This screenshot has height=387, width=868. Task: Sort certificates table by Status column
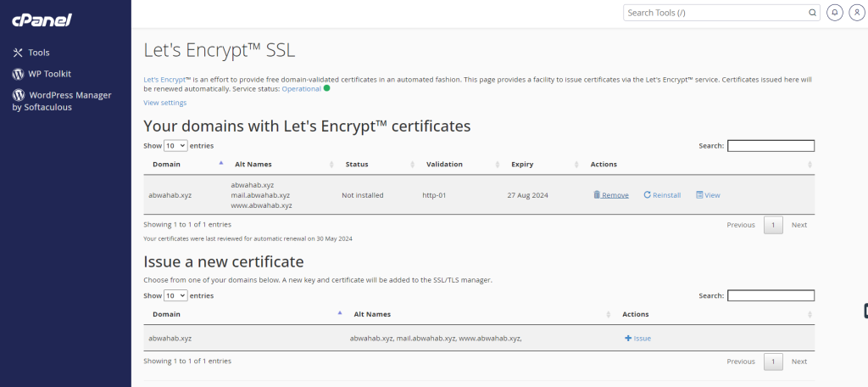click(x=357, y=164)
